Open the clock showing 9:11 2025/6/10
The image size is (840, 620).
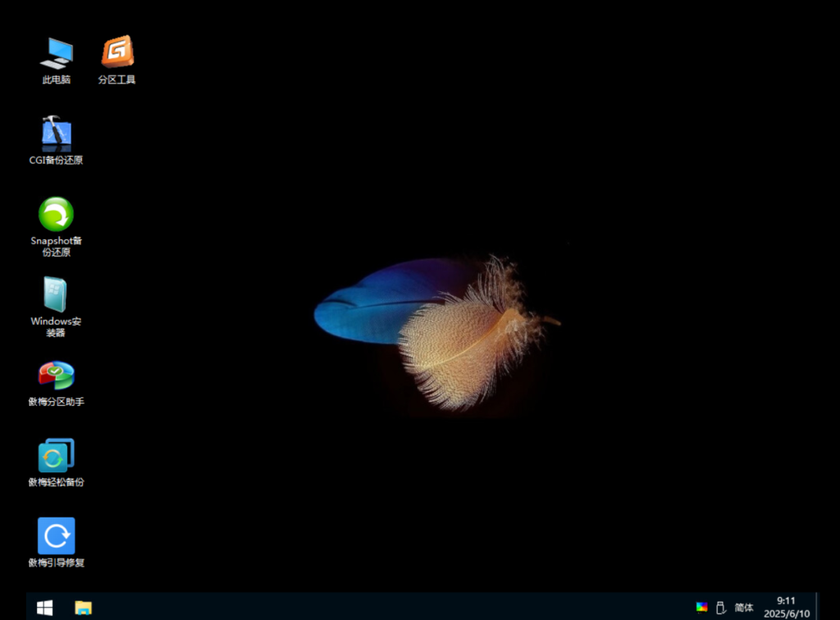[x=787, y=607]
